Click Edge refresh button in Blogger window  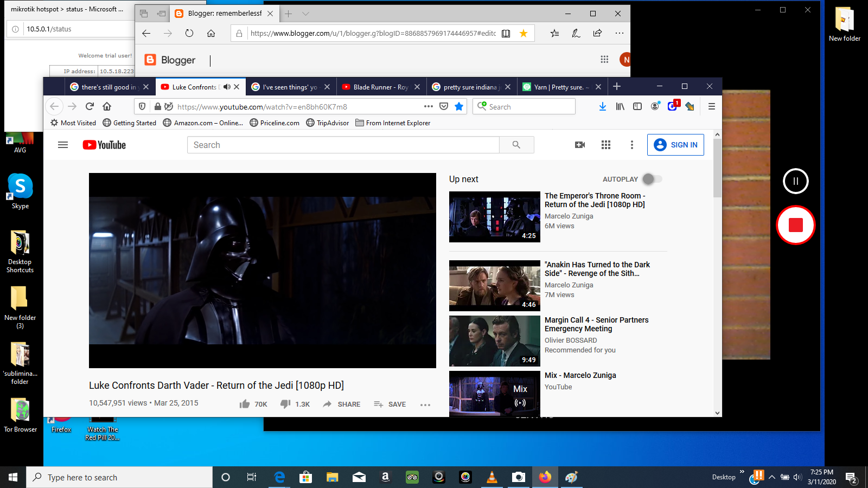tap(189, 33)
